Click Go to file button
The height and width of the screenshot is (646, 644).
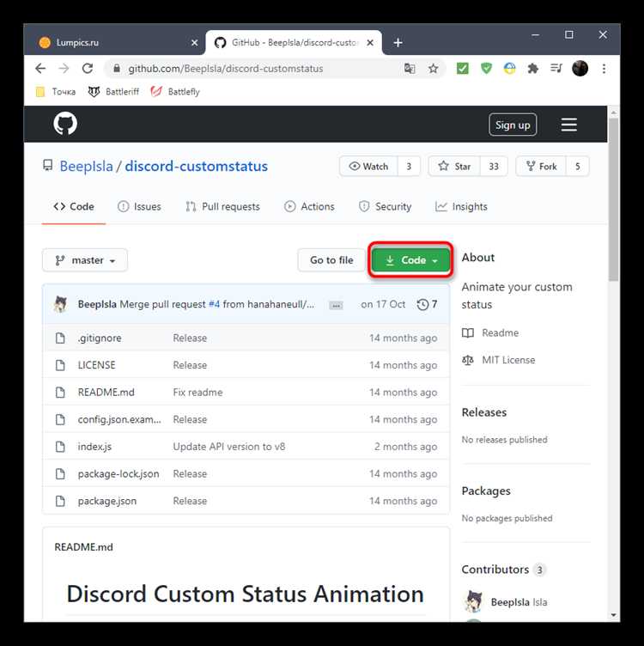click(x=331, y=260)
